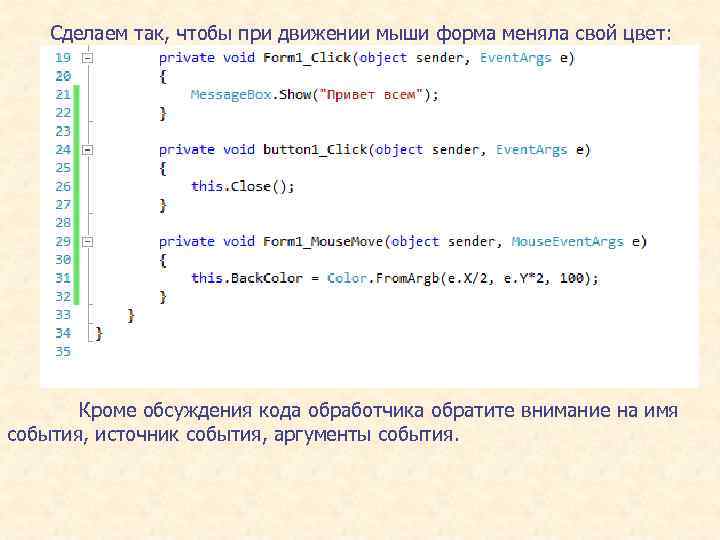The width and height of the screenshot is (720, 540).
Task: Click the Form1_MouseMove method name
Action: [x=323, y=242]
